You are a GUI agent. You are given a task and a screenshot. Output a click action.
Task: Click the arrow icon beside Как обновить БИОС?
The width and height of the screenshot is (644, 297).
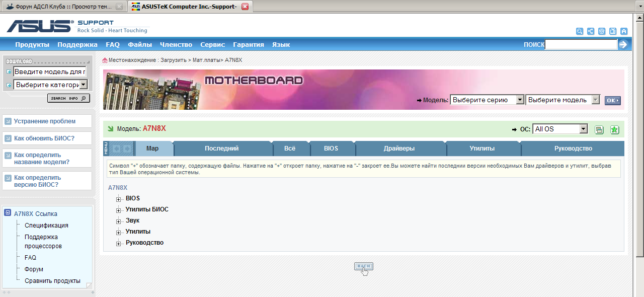tap(8, 138)
